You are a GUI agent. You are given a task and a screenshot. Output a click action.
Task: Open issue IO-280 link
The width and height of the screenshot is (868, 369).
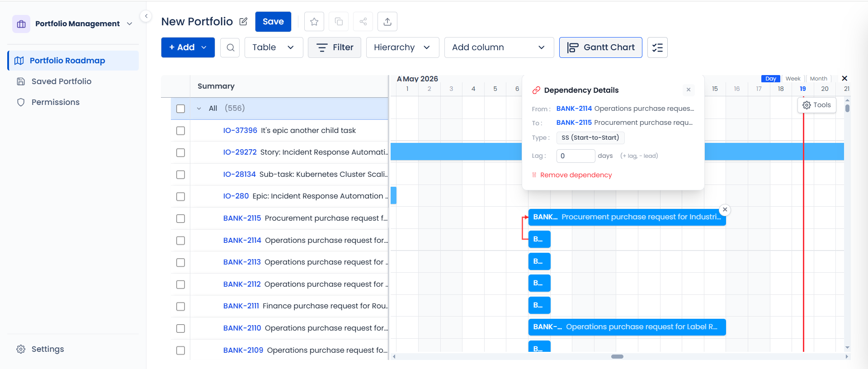(x=236, y=196)
